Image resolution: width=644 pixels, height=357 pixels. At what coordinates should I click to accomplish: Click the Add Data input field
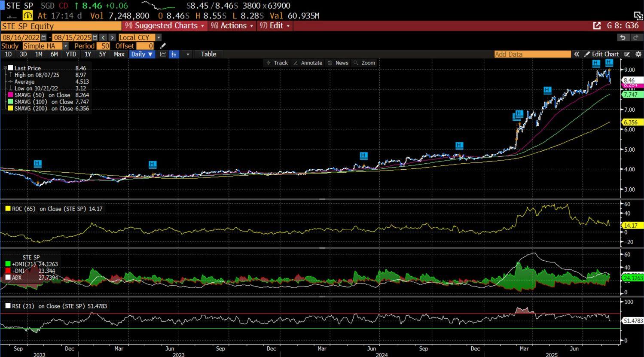532,54
